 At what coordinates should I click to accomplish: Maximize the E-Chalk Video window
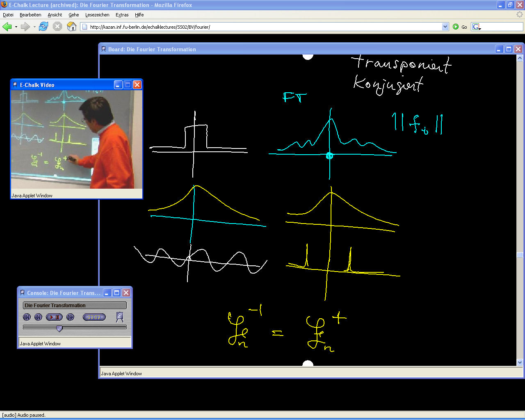128,85
